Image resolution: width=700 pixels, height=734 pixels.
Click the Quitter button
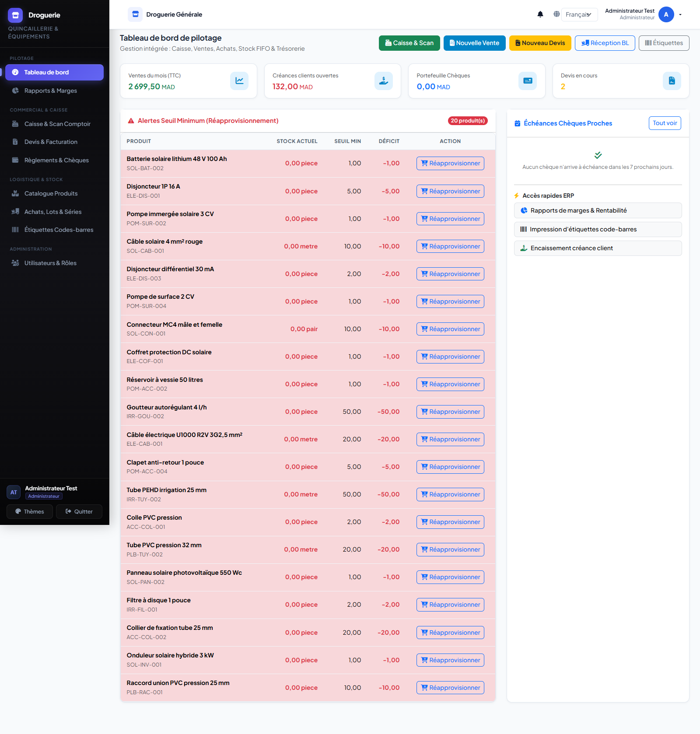[79, 511]
